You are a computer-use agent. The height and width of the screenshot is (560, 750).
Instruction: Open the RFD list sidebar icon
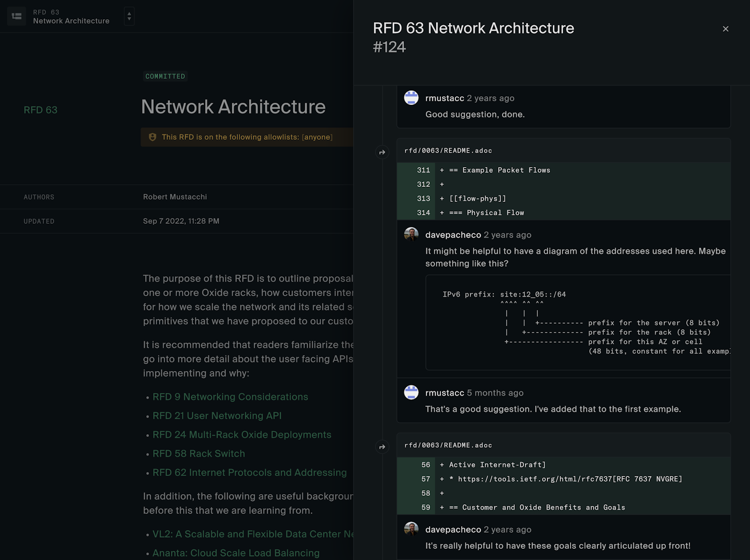pos(17,16)
